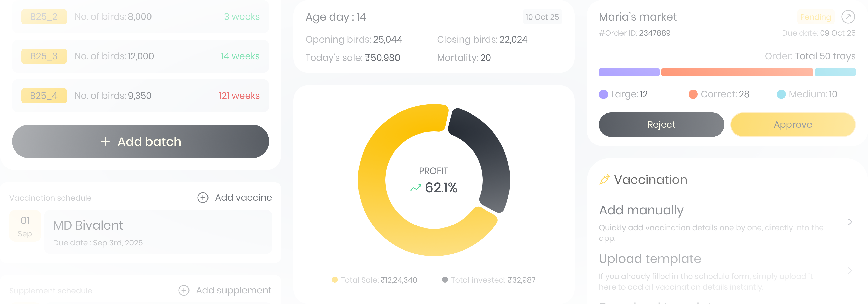Expand the Upload template chevron
Image resolution: width=868 pixels, height=304 pixels.
[850, 270]
